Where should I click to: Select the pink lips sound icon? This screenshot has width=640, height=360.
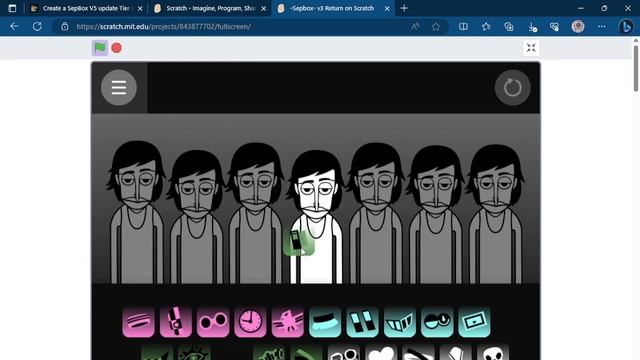coord(138,322)
